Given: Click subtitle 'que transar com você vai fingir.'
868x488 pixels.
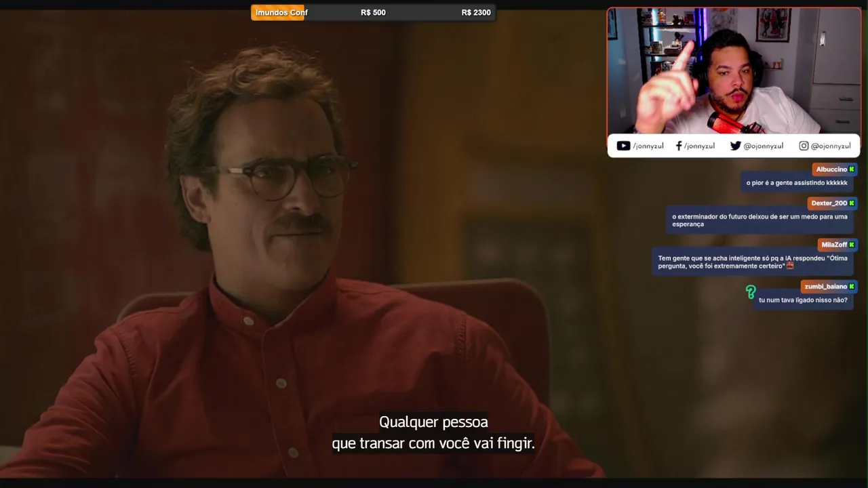Looking at the screenshot, I should coord(433,444).
